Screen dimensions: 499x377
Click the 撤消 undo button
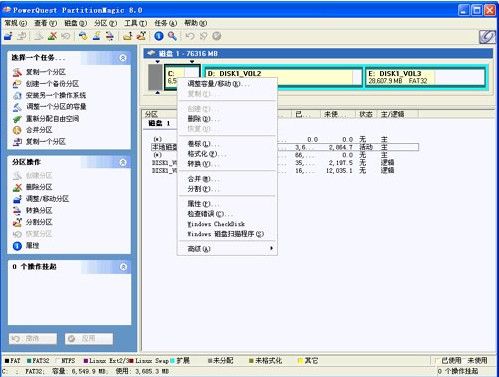[33, 339]
